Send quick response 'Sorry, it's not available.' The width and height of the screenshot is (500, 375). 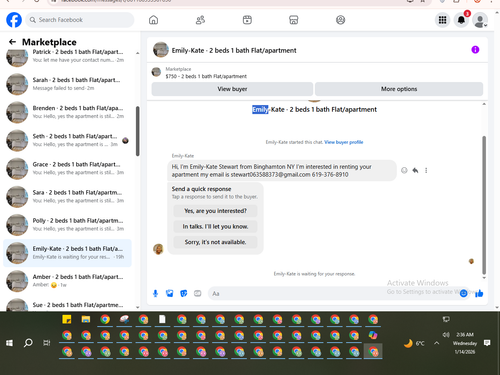(x=215, y=242)
